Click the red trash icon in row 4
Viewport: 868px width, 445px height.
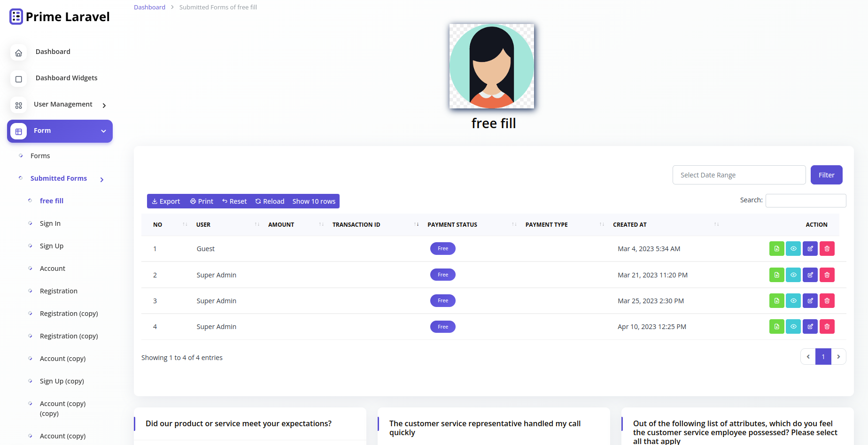pos(827,327)
